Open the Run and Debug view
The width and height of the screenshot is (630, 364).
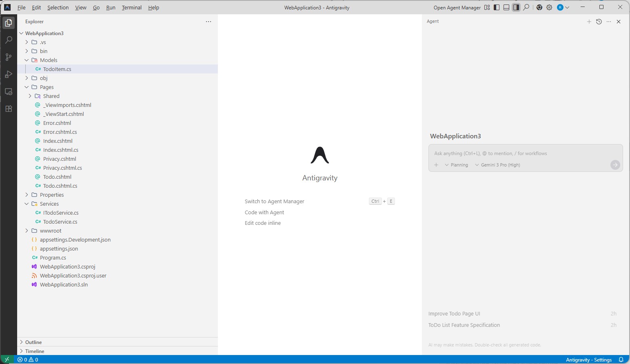coord(9,74)
